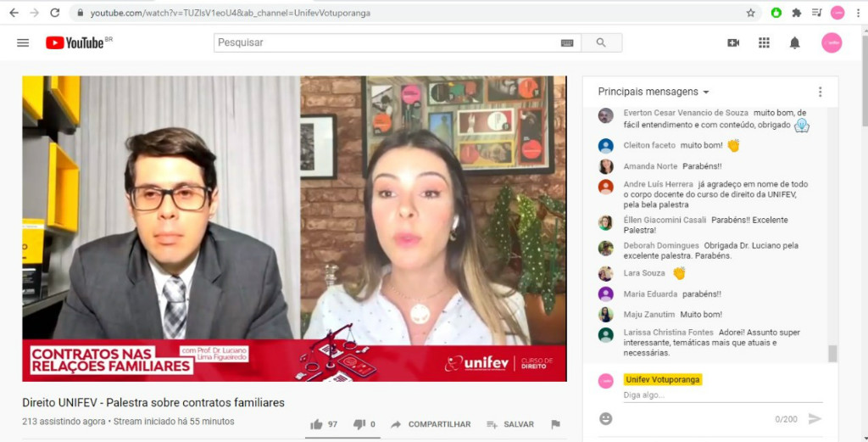Click Cleiton faceto's chat avatar
Screen dimensions: 868x442
pyautogui.click(x=605, y=146)
